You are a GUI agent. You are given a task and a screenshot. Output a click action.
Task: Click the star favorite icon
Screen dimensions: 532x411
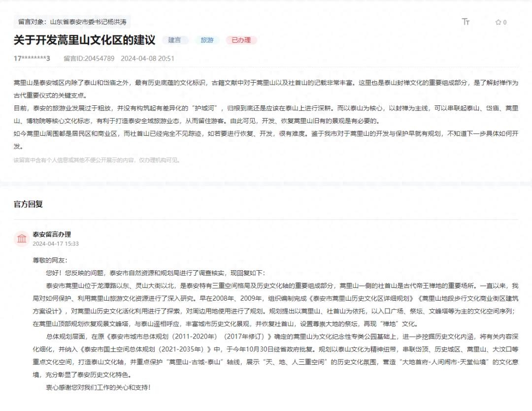point(498,22)
